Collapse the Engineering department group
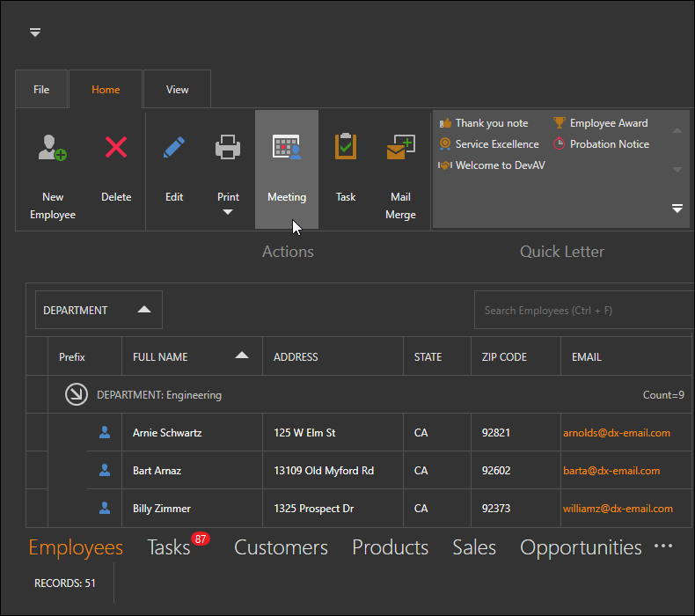This screenshot has height=616, width=695. tap(77, 395)
